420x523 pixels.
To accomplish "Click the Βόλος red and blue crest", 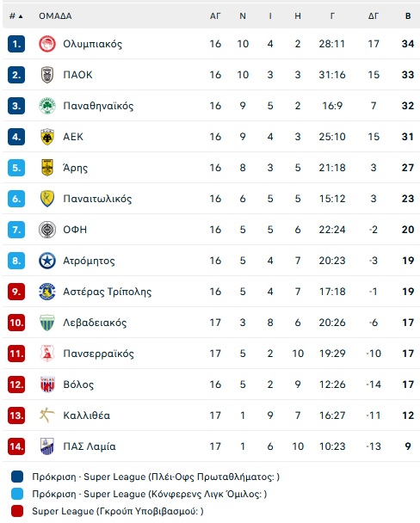I will coord(47,385).
